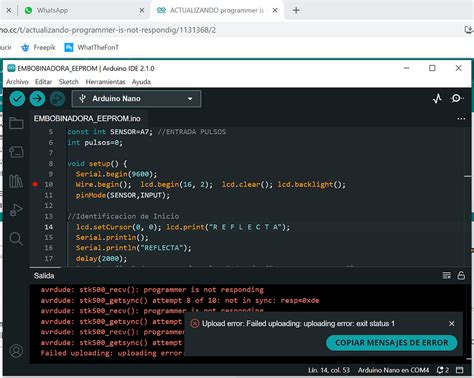Image resolution: width=474 pixels, height=378 pixels.
Task: Click the Arduino IDE title bar logo
Action: (11, 68)
